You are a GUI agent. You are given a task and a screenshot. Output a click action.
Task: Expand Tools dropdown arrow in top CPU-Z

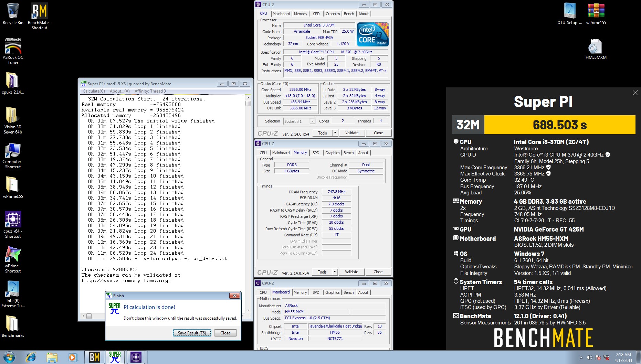[x=335, y=133]
